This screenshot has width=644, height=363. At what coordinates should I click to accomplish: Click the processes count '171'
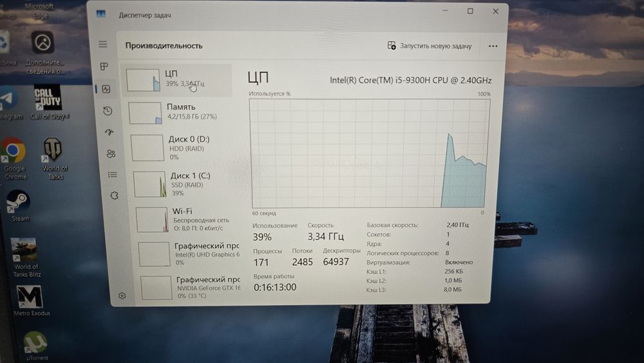[261, 262]
